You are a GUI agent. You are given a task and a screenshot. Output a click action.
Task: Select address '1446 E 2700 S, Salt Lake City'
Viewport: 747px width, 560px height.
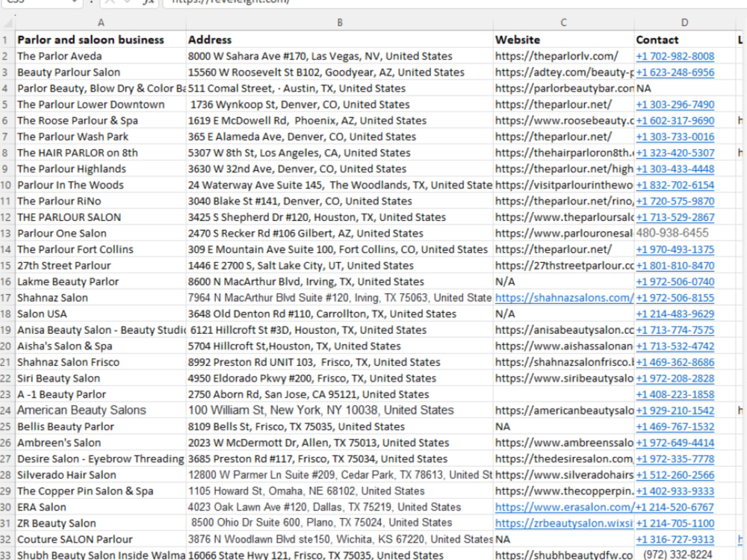click(340, 266)
